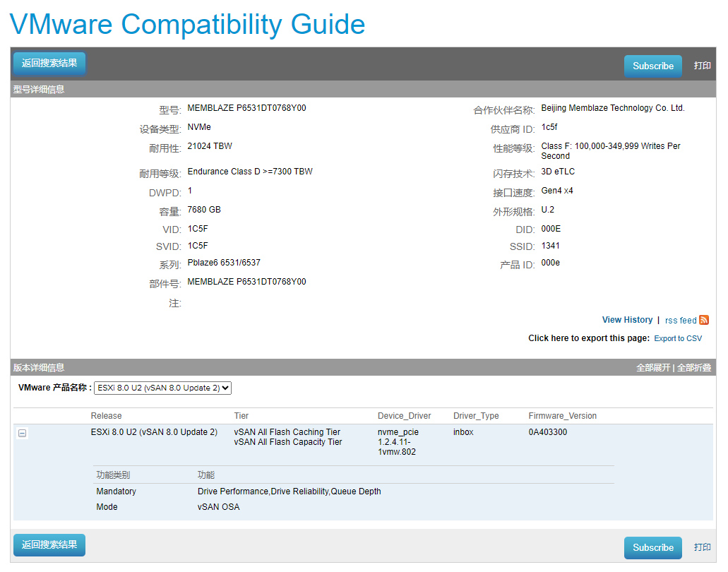
Task: Click the U.2 form factor value
Action: [547, 210]
